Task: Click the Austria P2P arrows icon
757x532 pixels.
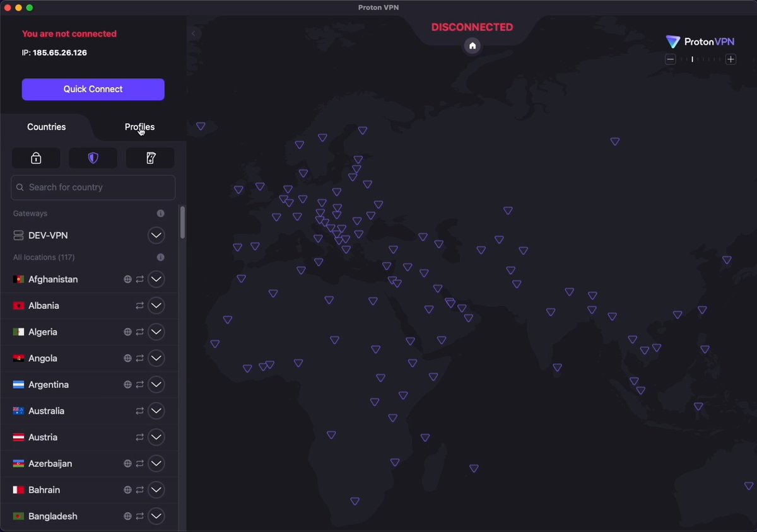Action: [x=139, y=437]
